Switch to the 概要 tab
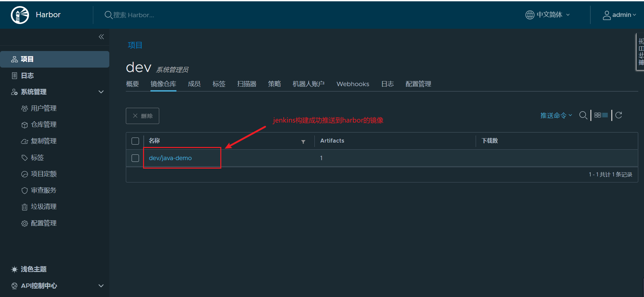644x297 pixels. coord(133,84)
